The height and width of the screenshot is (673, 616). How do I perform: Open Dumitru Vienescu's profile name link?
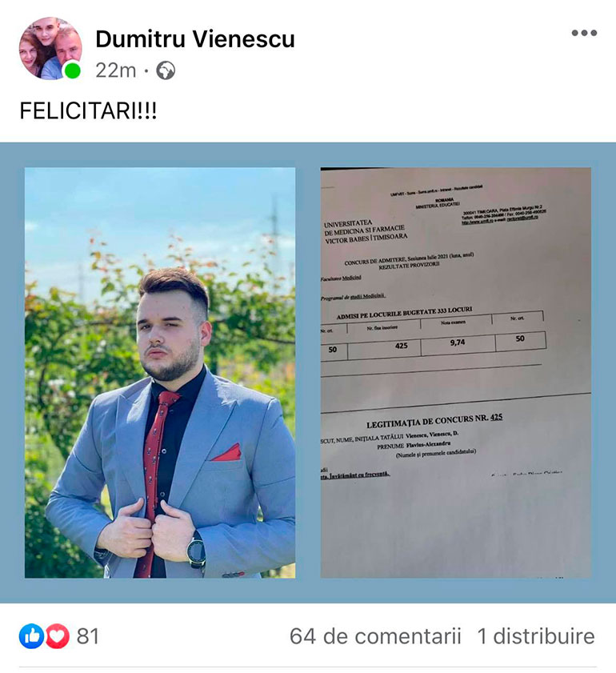point(195,38)
